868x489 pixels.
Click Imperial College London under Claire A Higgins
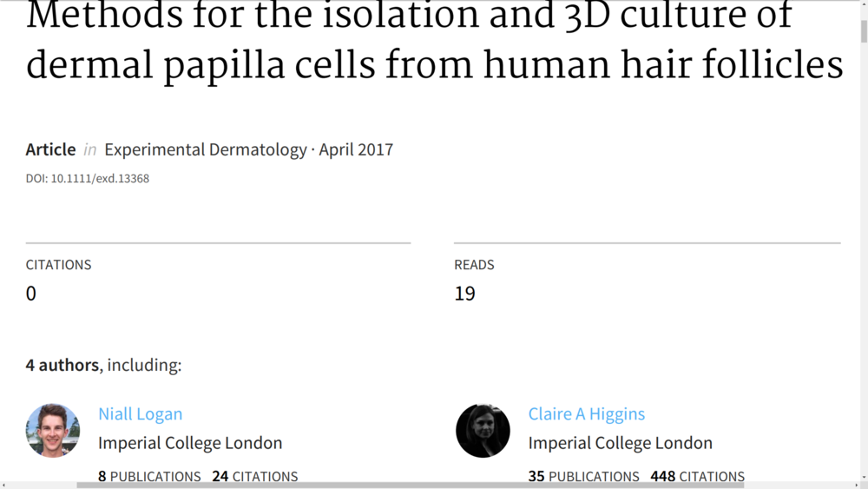[620, 443]
